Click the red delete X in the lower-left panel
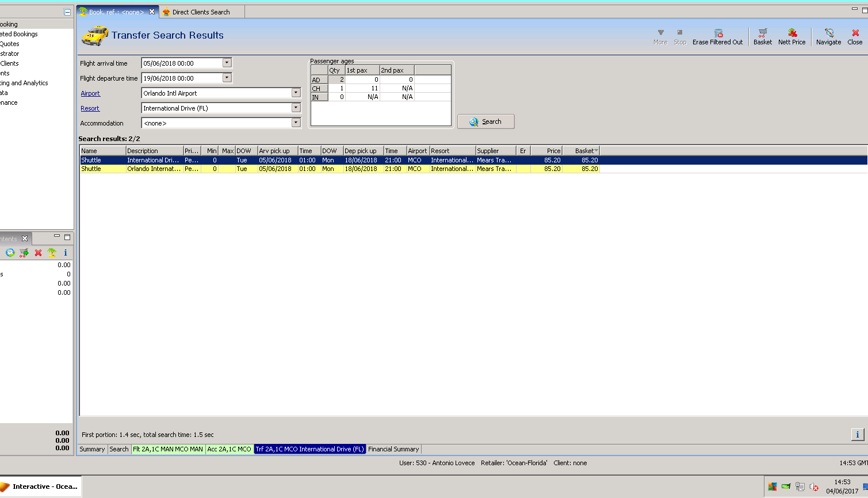This screenshot has width=868, height=498. pyautogui.click(x=38, y=253)
